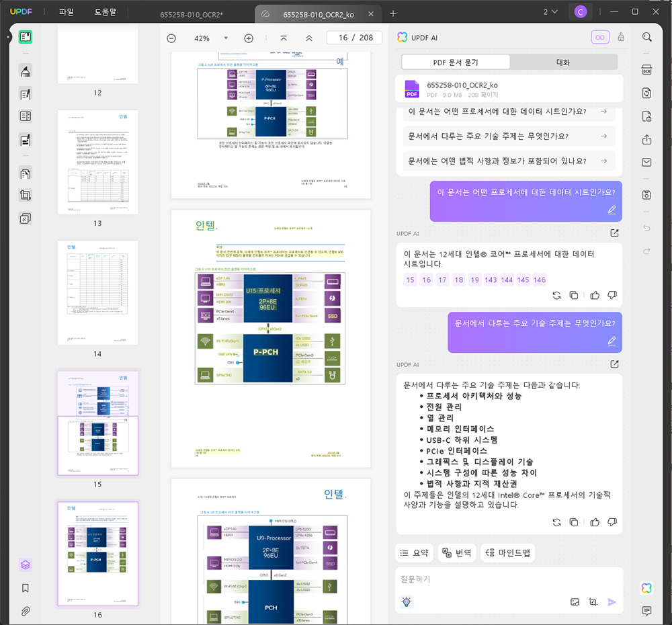The height and width of the screenshot is (625, 672).
Task: Select page 13 thumbnail
Action: coord(97,162)
